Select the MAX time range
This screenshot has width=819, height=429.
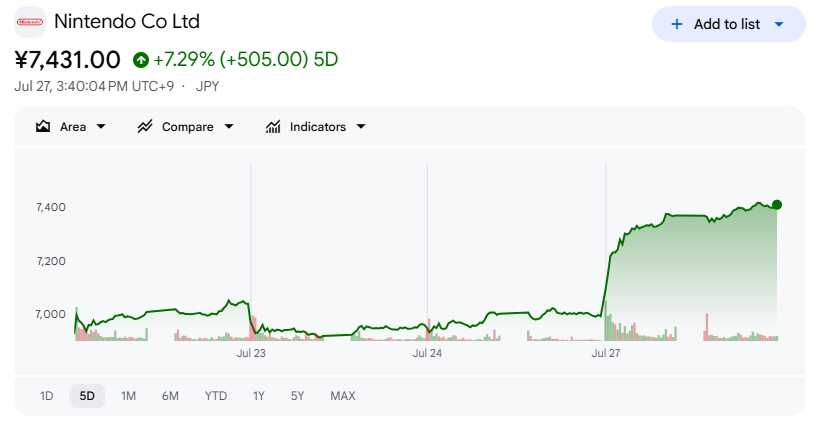point(343,396)
